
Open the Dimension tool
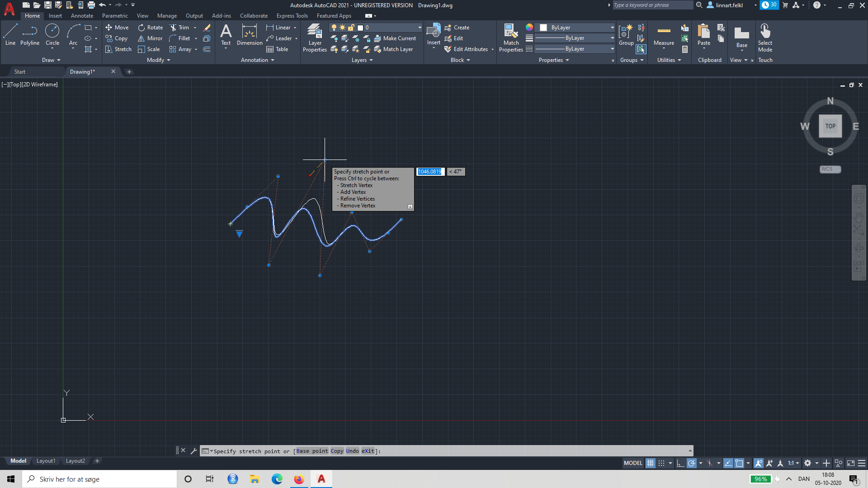(x=250, y=35)
